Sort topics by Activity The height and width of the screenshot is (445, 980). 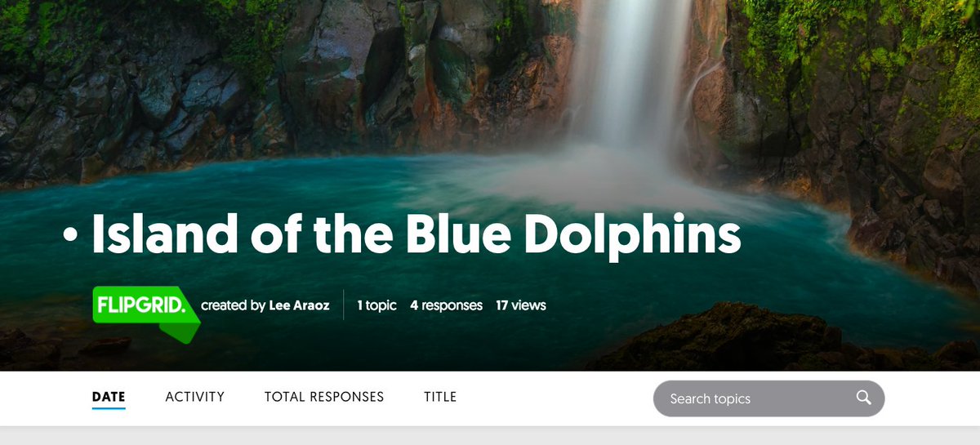click(x=194, y=397)
